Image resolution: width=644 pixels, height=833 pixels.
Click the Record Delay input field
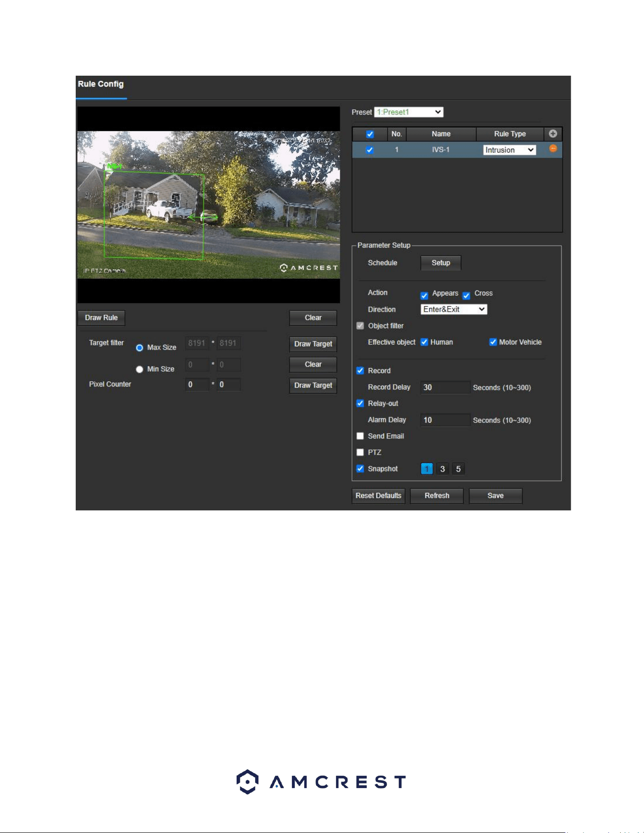[445, 387]
